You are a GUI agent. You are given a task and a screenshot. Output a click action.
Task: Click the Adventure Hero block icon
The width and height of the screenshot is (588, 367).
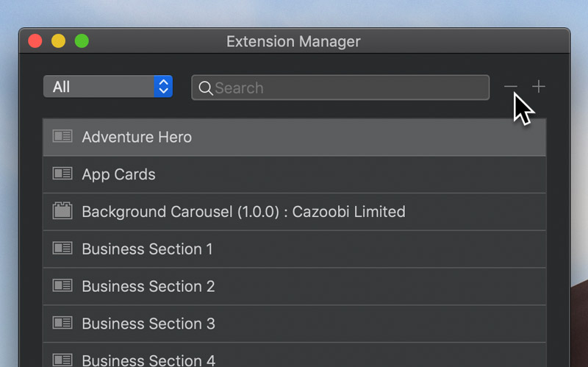(x=62, y=137)
